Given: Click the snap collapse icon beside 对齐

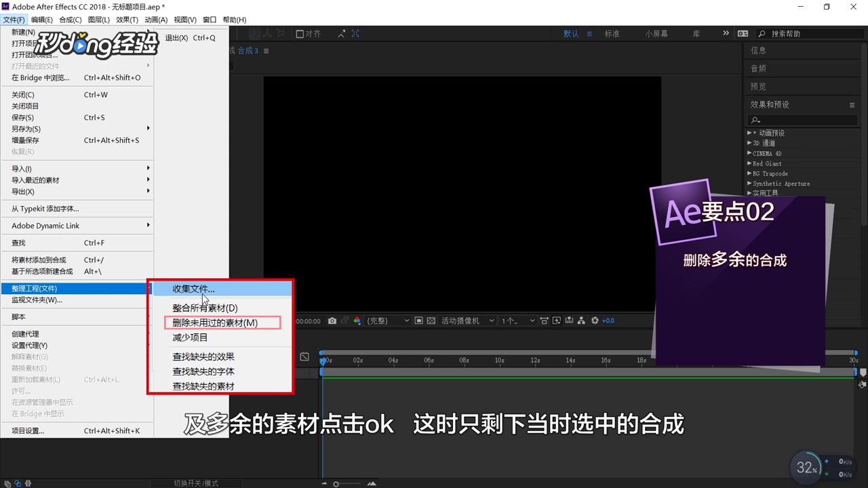Looking at the screenshot, I should coord(341,33).
